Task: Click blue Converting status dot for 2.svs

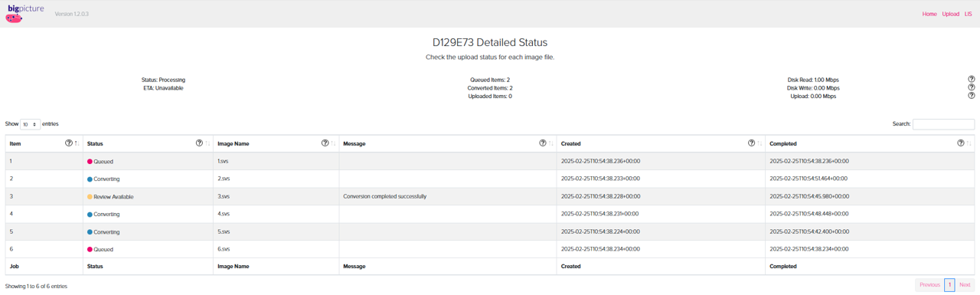Action: (x=90, y=179)
